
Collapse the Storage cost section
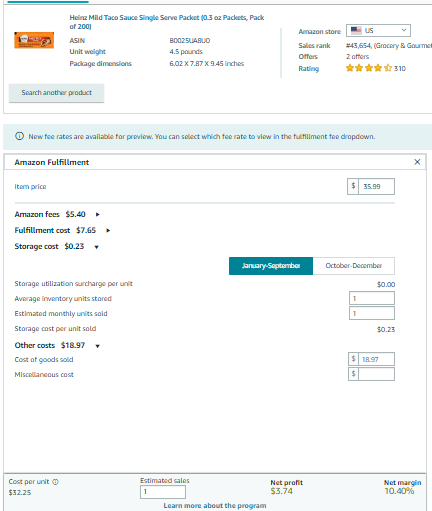pos(97,247)
